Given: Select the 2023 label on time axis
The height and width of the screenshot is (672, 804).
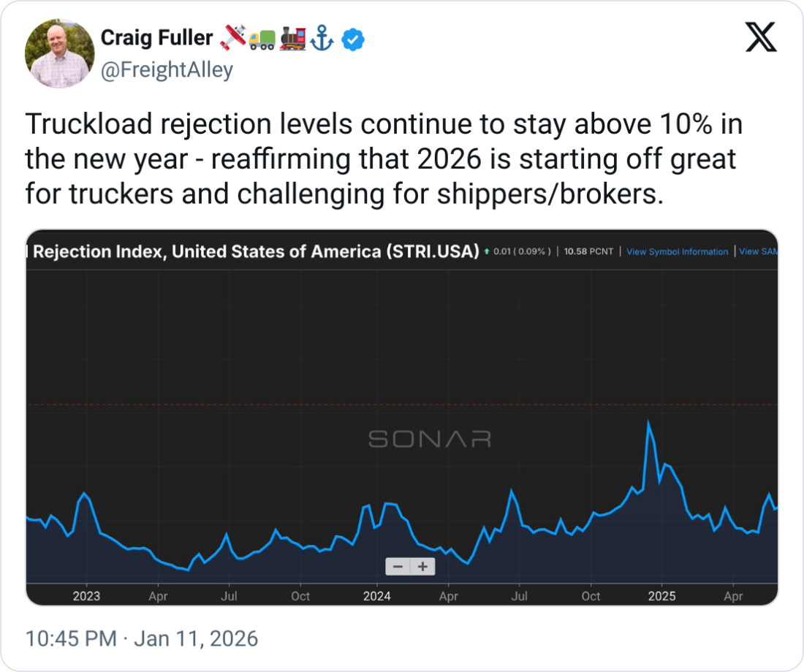Looking at the screenshot, I should [x=86, y=596].
